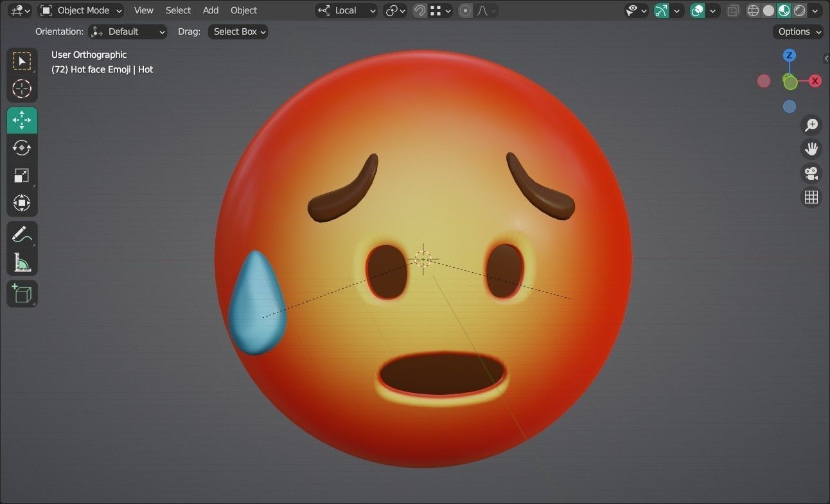Open the editor type dropdown
830x504 pixels.
21,10
